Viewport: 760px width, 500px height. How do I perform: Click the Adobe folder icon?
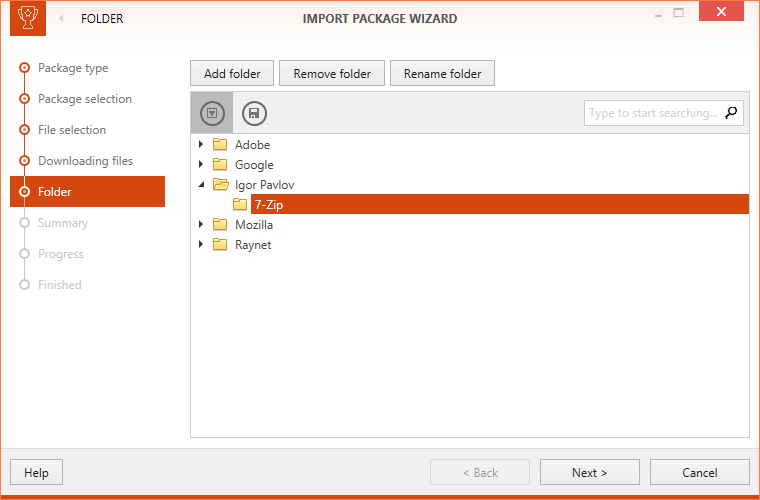(220, 144)
